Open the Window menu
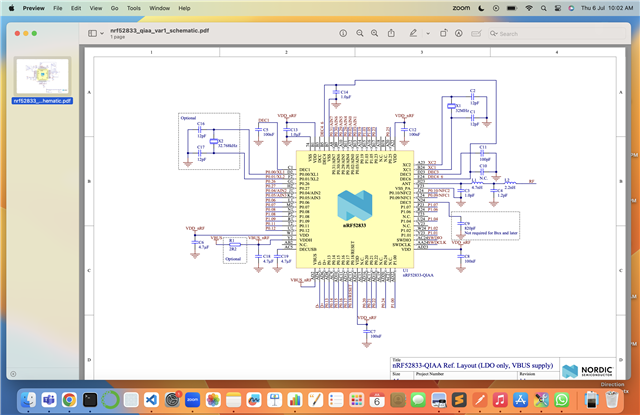 tap(159, 8)
